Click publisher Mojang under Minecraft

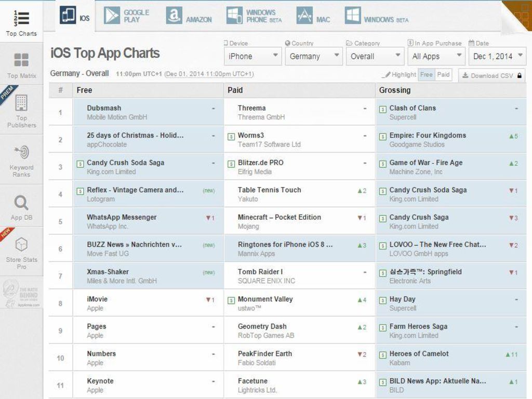pos(248,227)
